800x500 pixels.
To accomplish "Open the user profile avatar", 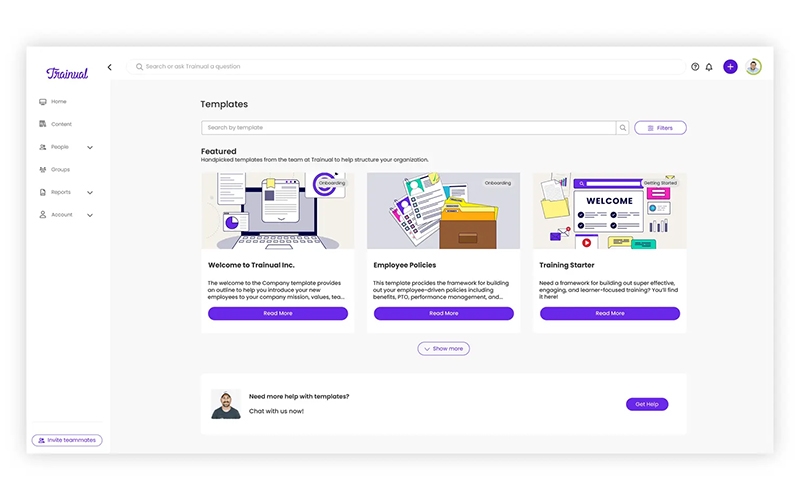I will click(x=753, y=67).
